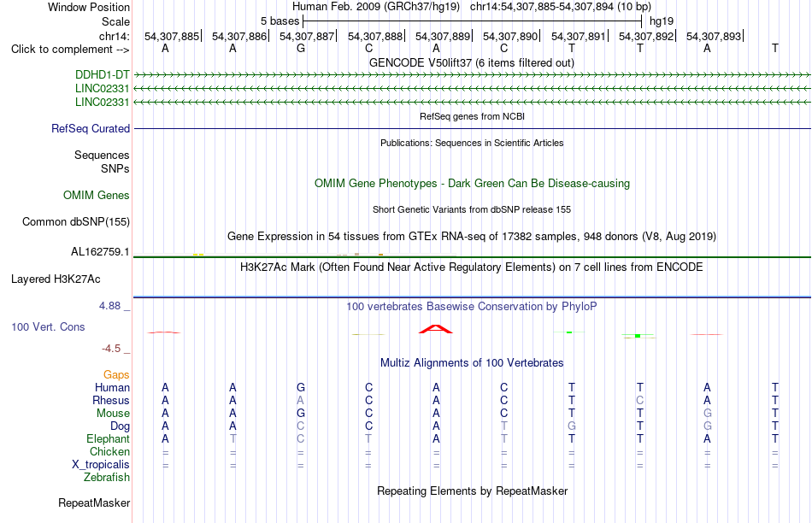This screenshot has height=523, width=812.
Task: Click the Chicken species label
Action: 109,451
